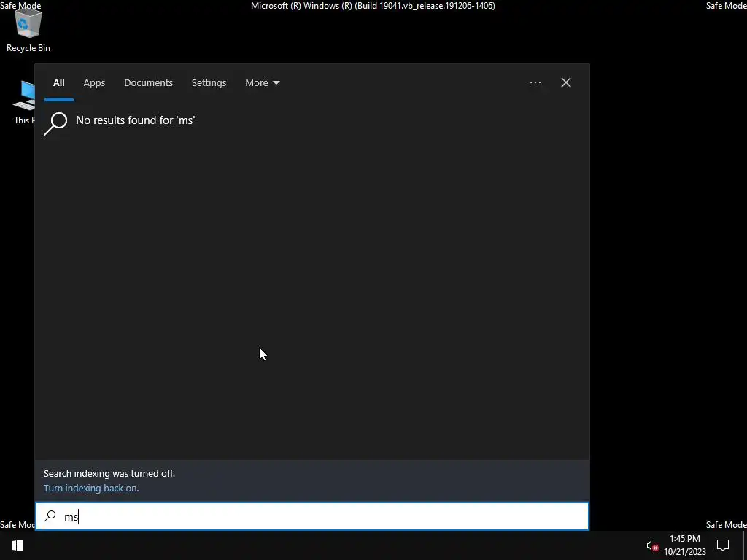This screenshot has height=560, width=747.
Task: Switch to the Documents search tab
Action: point(148,83)
